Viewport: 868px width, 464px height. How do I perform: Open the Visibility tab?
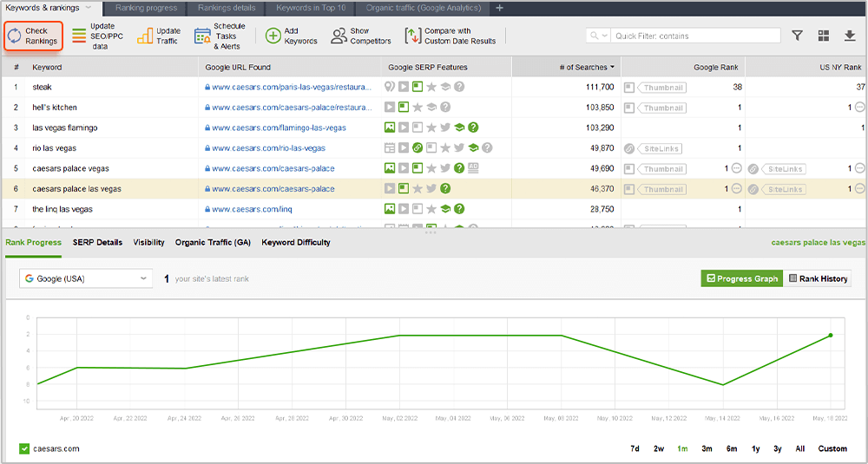pyautogui.click(x=149, y=242)
